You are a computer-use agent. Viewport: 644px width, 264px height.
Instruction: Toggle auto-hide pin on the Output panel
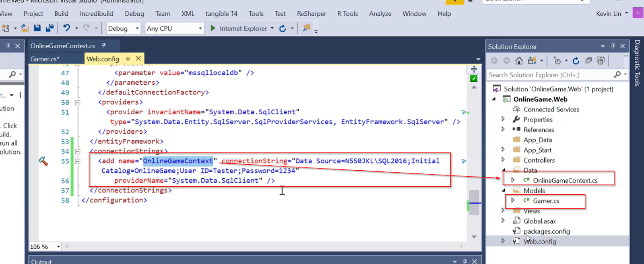[x=465, y=261]
